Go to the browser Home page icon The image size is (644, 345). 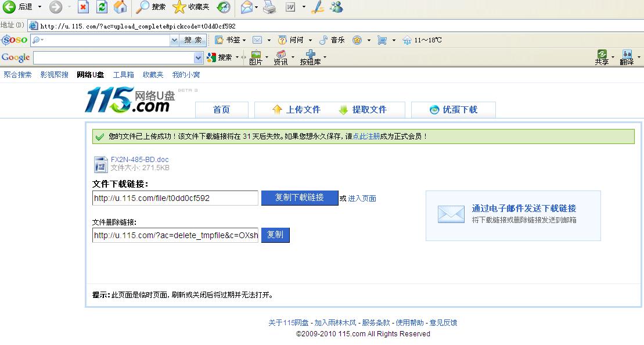[120, 7]
